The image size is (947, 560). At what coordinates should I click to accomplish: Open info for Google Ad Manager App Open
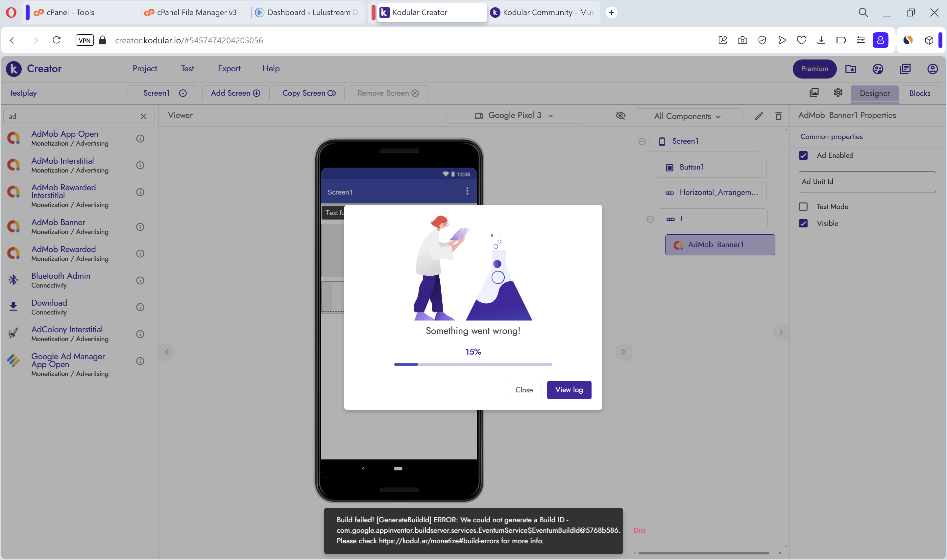(140, 361)
